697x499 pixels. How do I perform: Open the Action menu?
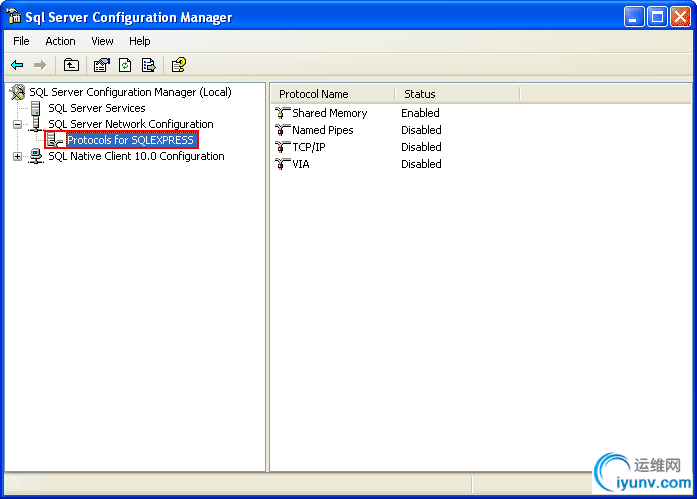pyautogui.click(x=60, y=41)
